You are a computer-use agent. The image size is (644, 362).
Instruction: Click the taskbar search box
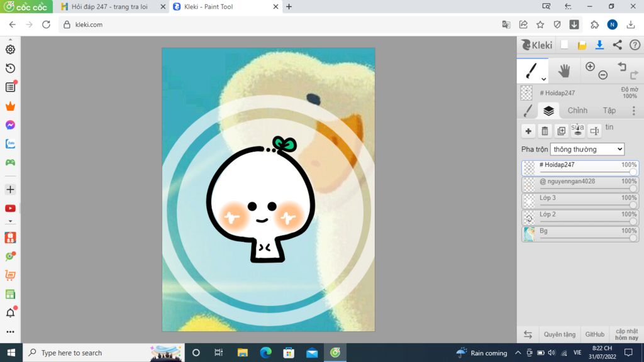(104, 353)
